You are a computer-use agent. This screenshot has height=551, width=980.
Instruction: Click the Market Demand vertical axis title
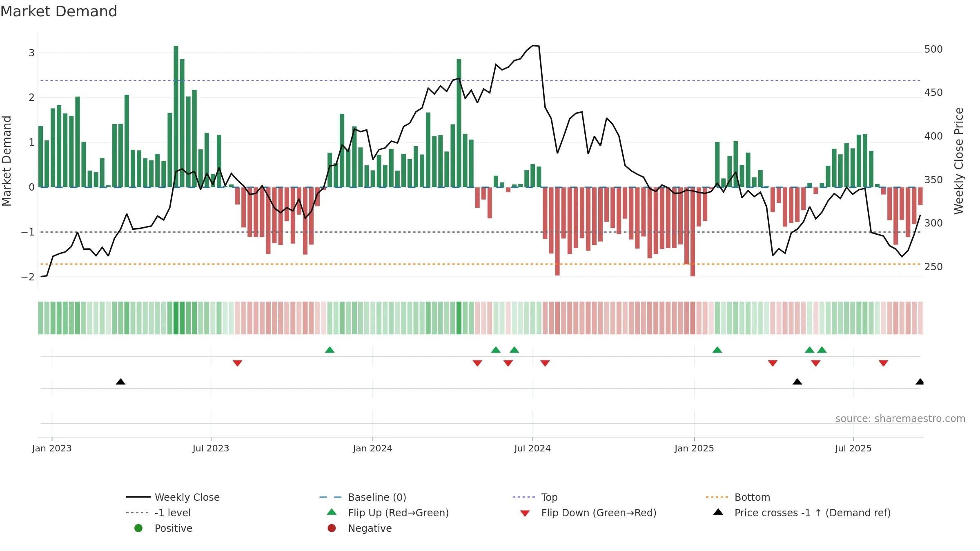point(7,161)
